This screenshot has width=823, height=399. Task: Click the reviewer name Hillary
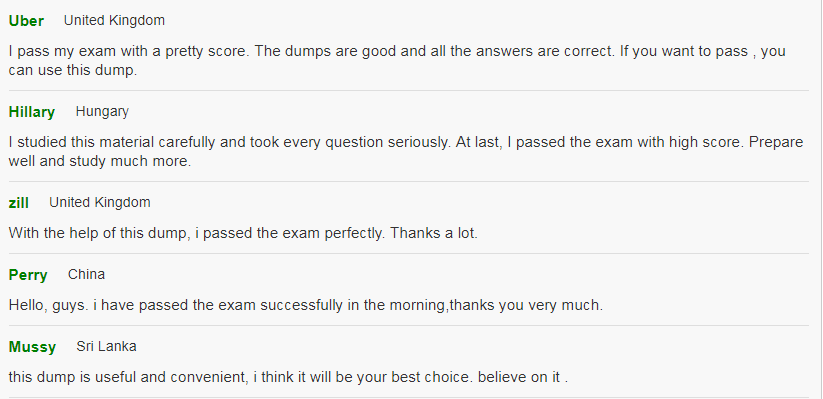point(32,112)
